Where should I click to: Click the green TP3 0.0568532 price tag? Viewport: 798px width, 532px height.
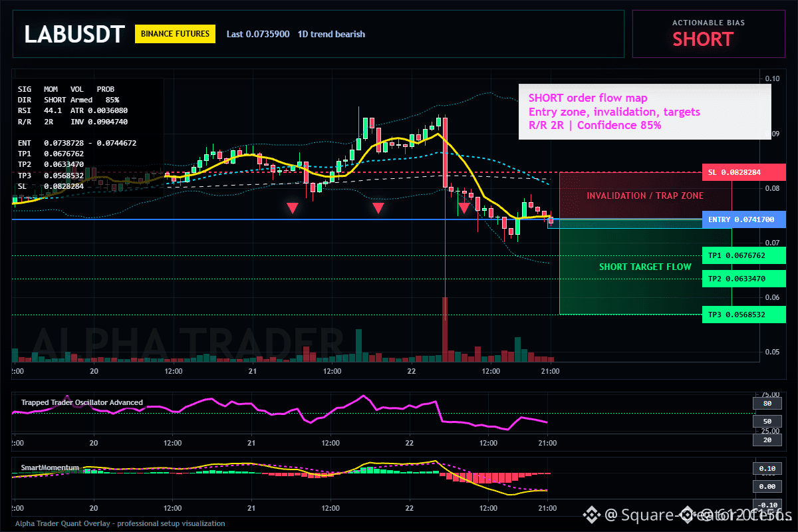[x=743, y=315]
